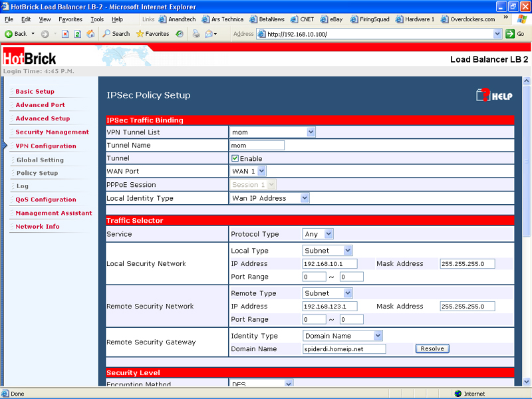Open the Anandtech links bar shortcut
Image resolution: width=532 pixels, height=399 pixels.
(x=177, y=19)
